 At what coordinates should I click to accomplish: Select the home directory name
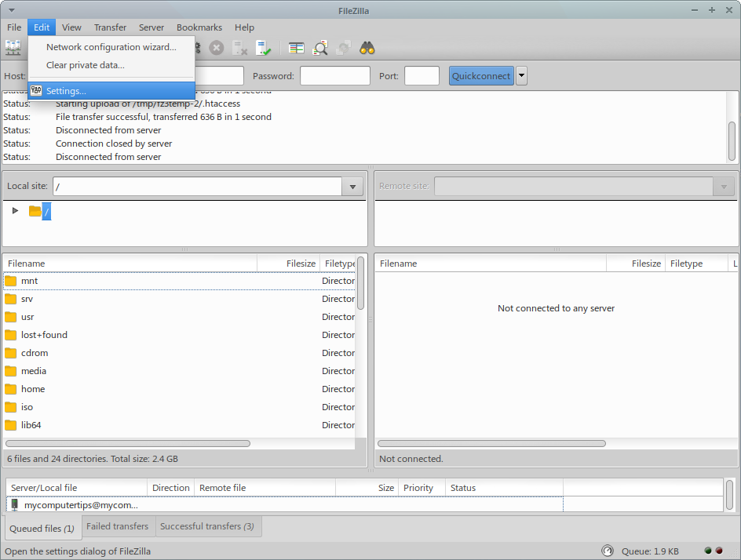[33, 389]
